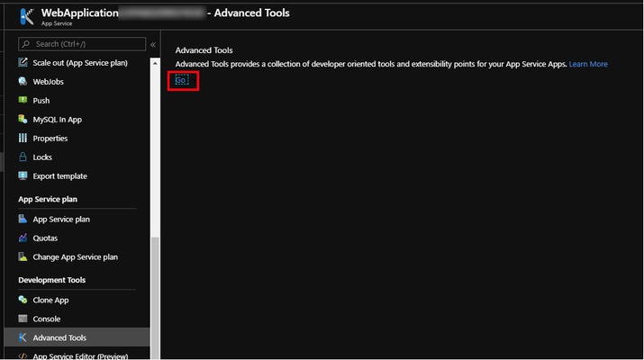Click the App Service plan section heading

(x=48, y=199)
